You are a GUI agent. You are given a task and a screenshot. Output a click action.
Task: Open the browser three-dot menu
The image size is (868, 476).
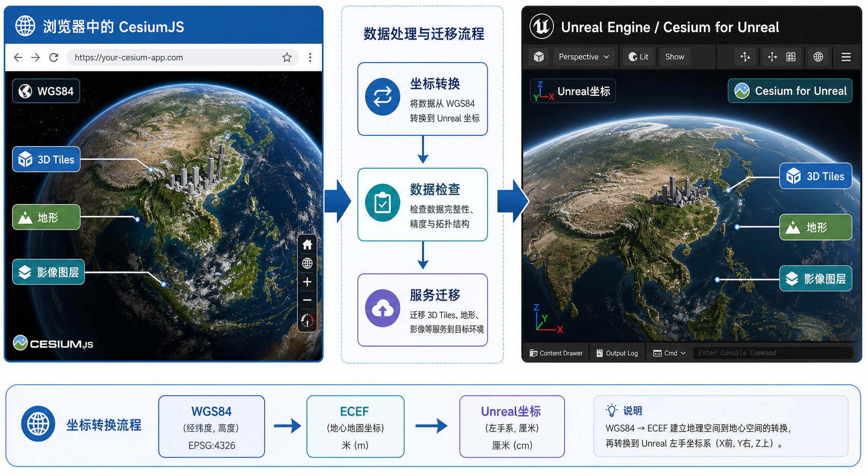click(310, 57)
